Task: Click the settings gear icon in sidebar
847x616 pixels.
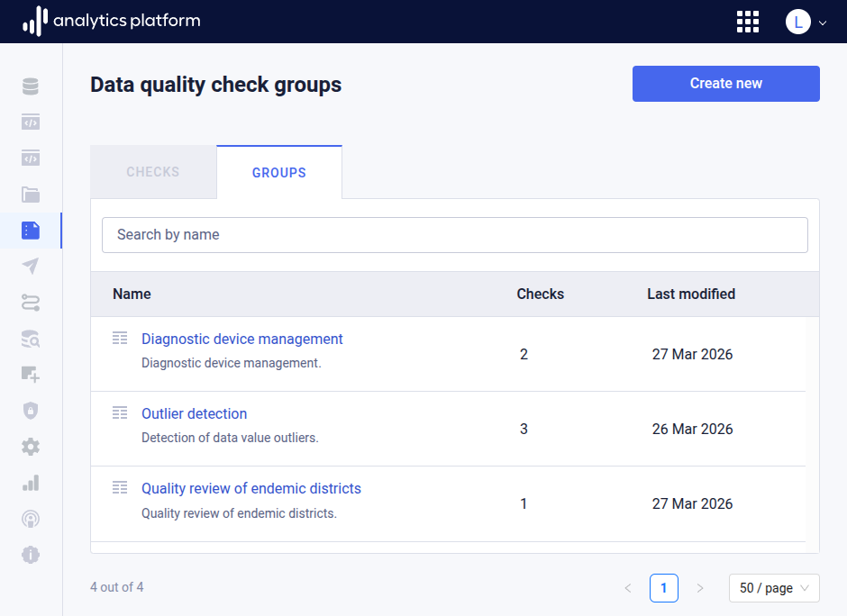Action: [x=30, y=446]
